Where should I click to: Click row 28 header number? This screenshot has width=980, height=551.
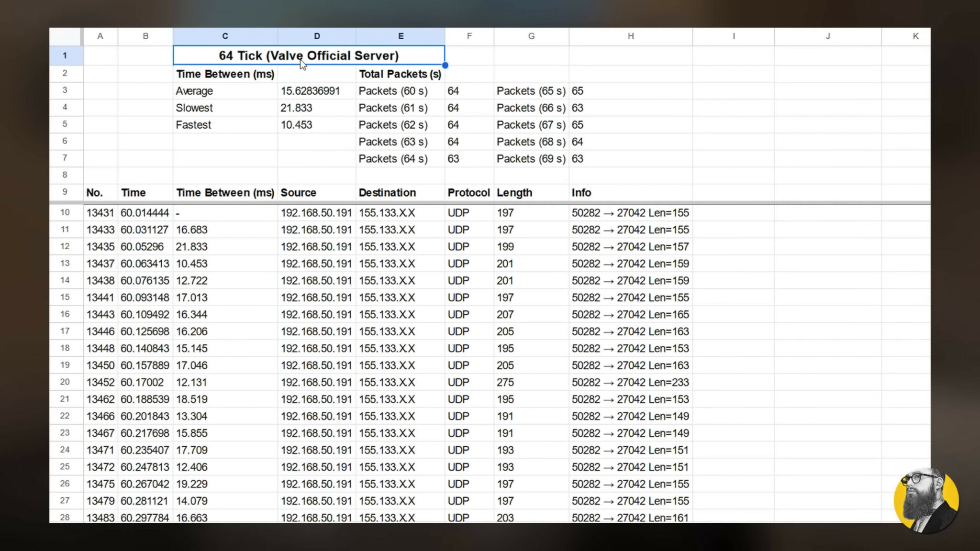coord(65,517)
